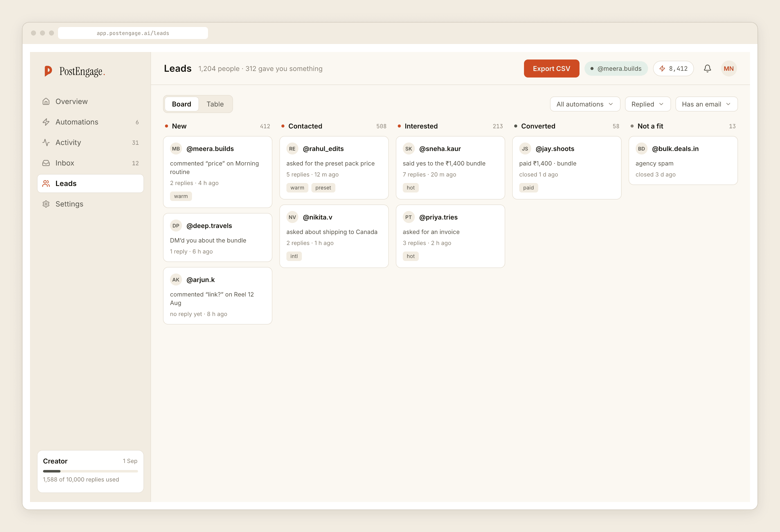
Task: Go to Overview in sidebar
Action: 90,101
